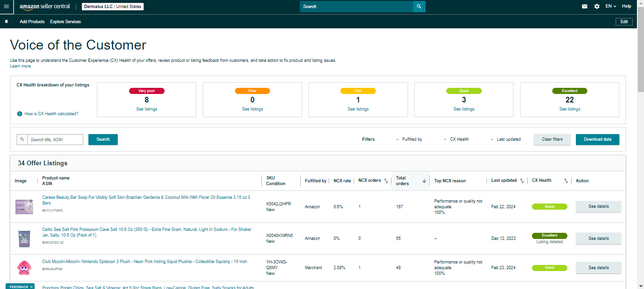Viewport: 644px width, 289px height.
Task: Click the magnifier icon in title/ASIN search box
Action: (x=22, y=139)
